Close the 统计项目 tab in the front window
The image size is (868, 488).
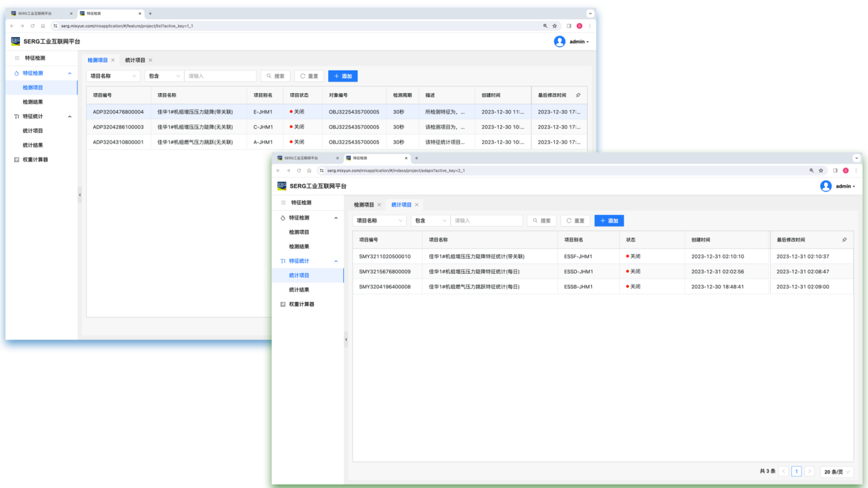coord(417,205)
